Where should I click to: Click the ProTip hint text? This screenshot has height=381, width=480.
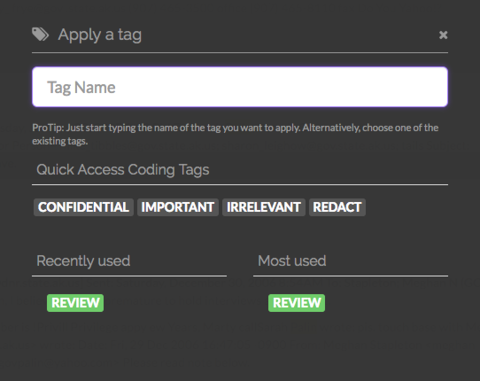(x=235, y=134)
